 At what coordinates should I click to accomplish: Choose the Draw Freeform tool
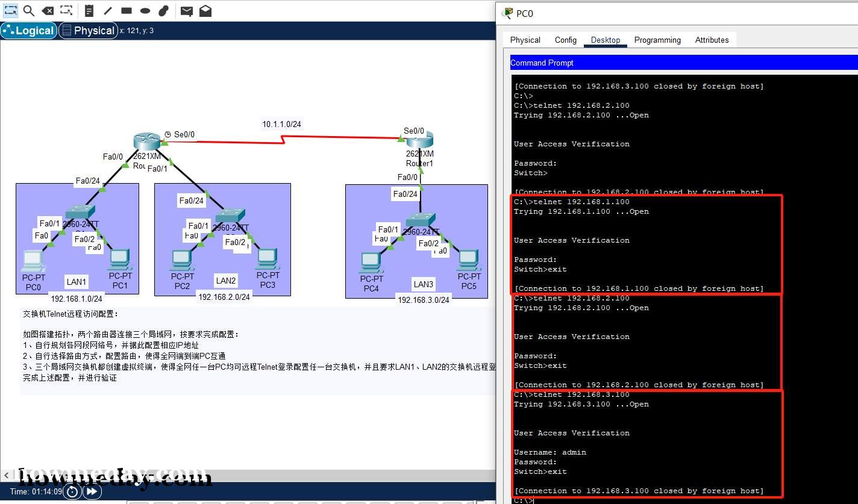pos(163,10)
